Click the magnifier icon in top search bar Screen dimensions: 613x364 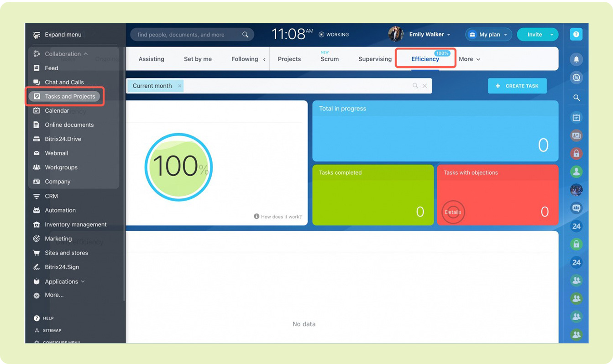245,35
